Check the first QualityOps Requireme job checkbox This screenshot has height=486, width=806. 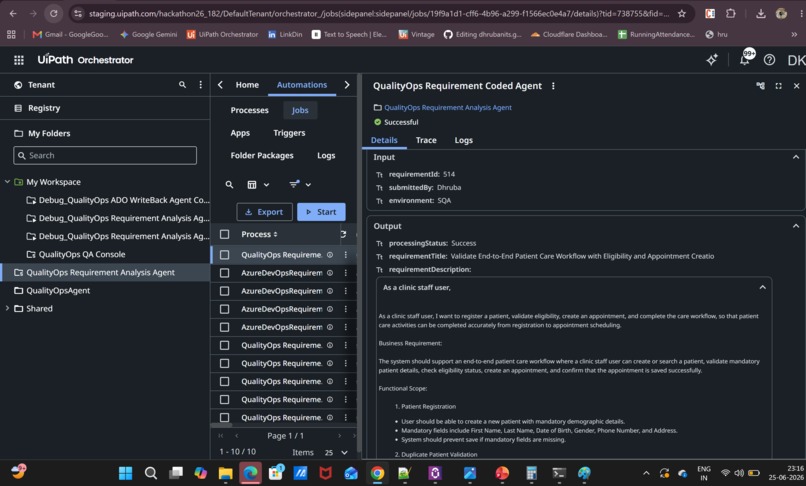pos(225,255)
